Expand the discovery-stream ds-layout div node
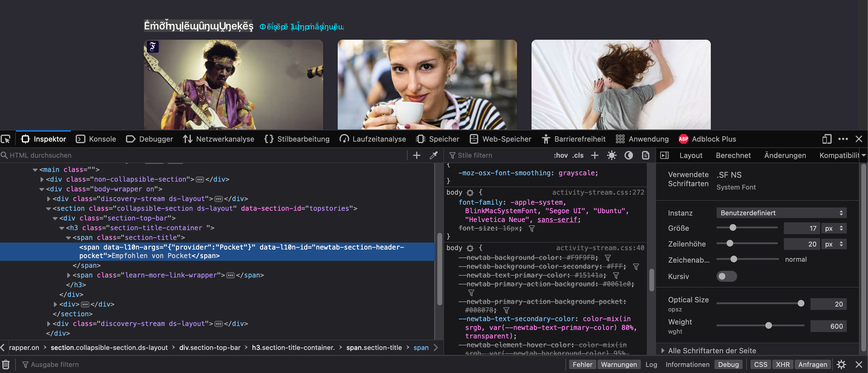This screenshot has height=373, width=868. coord(49,199)
